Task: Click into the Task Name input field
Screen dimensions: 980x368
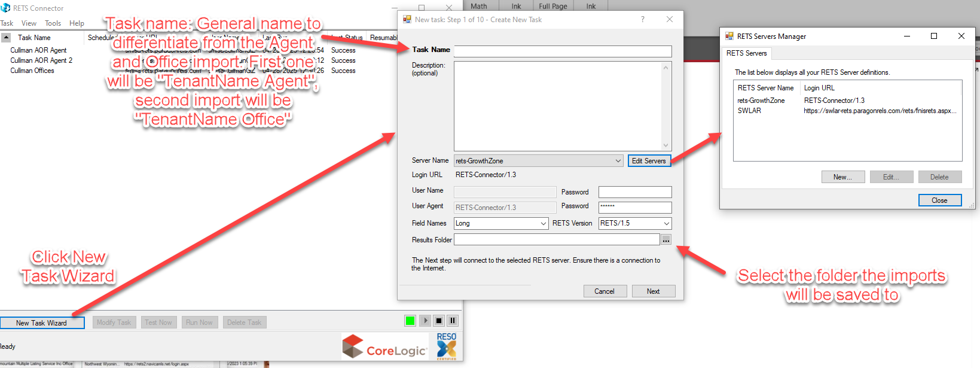Action: click(x=562, y=51)
